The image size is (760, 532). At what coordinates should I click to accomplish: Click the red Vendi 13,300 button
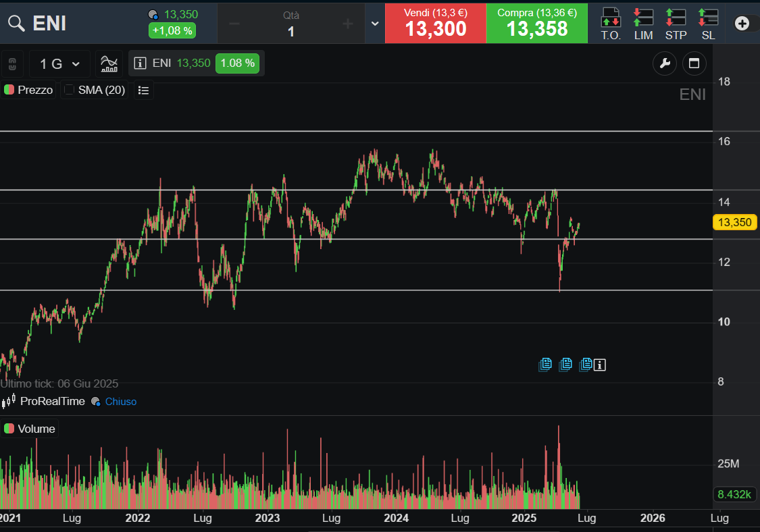(436, 23)
